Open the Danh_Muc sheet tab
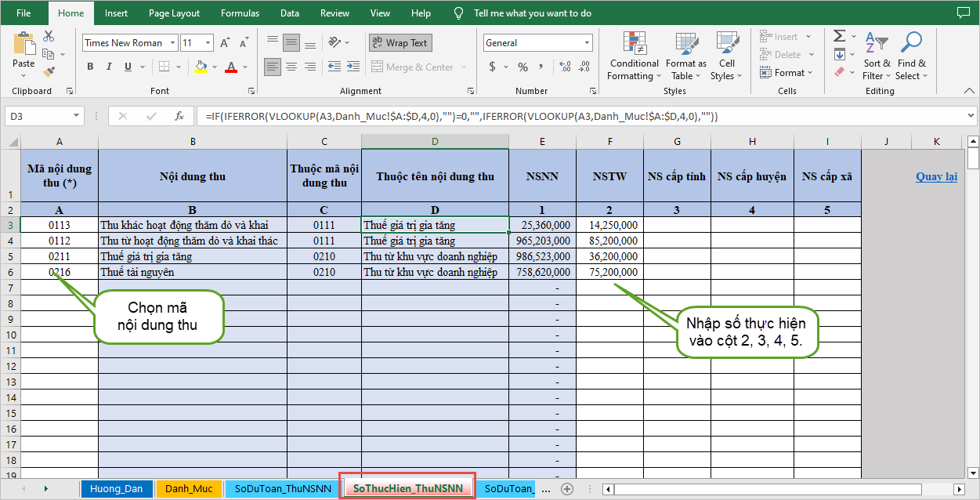The image size is (980, 500). 189,488
